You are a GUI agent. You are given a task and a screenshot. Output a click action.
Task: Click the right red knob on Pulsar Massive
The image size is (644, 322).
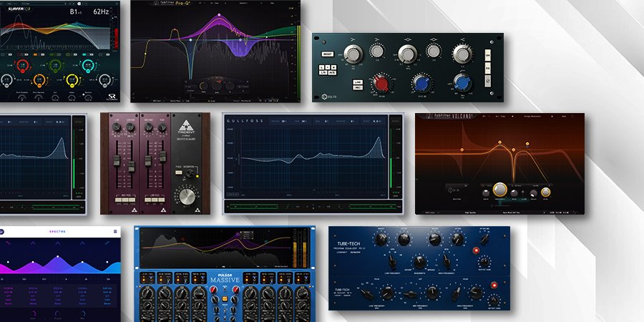(236, 290)
